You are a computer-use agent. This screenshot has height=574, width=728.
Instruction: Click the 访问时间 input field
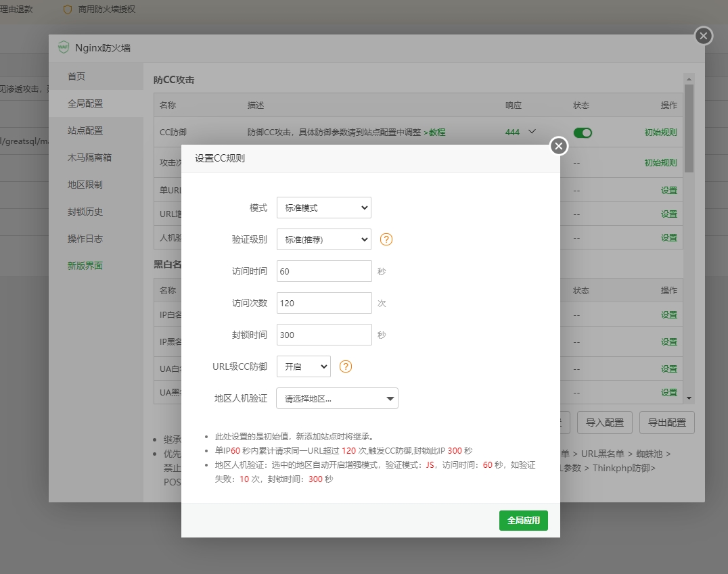point(324,272)
